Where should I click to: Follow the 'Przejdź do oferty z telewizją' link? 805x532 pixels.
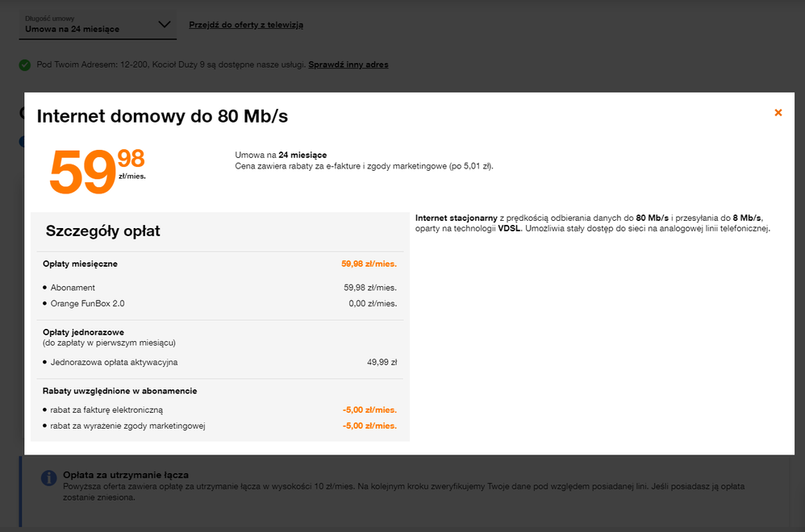click(246, 25)
